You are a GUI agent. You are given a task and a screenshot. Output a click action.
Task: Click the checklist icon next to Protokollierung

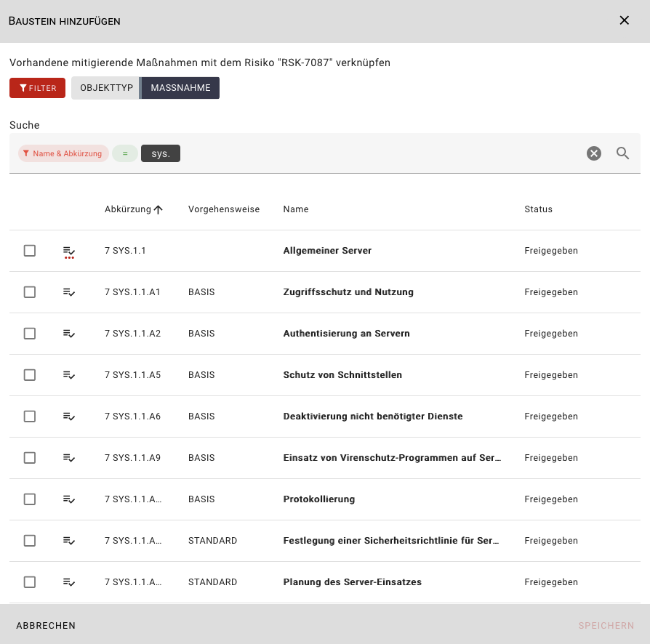point(69,499)
